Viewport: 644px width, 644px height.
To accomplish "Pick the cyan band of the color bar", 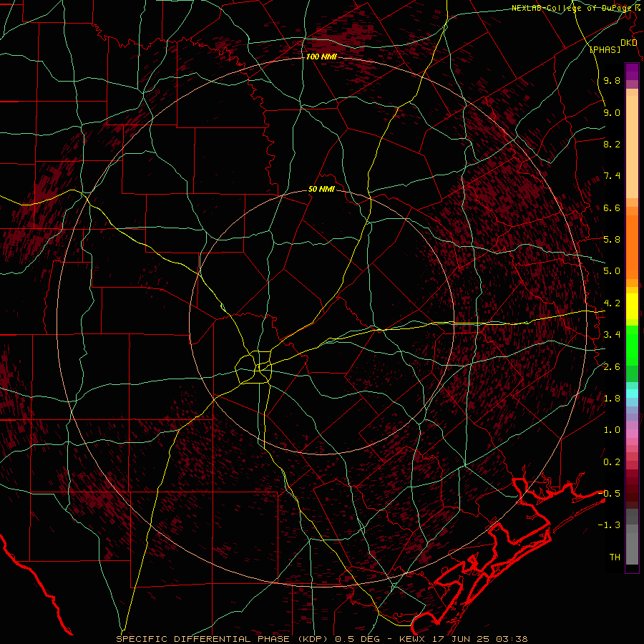I will pos(632,394).
